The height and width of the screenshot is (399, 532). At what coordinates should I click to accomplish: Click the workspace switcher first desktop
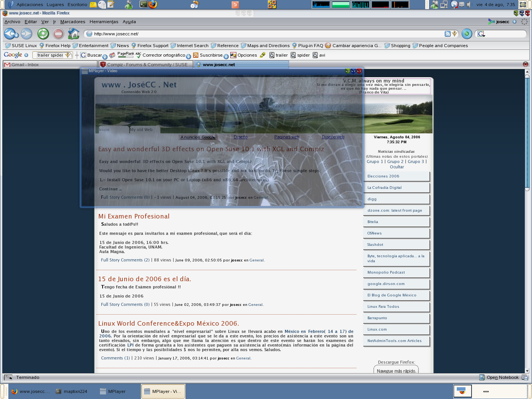pyautogui.click(x=462, y=391)
